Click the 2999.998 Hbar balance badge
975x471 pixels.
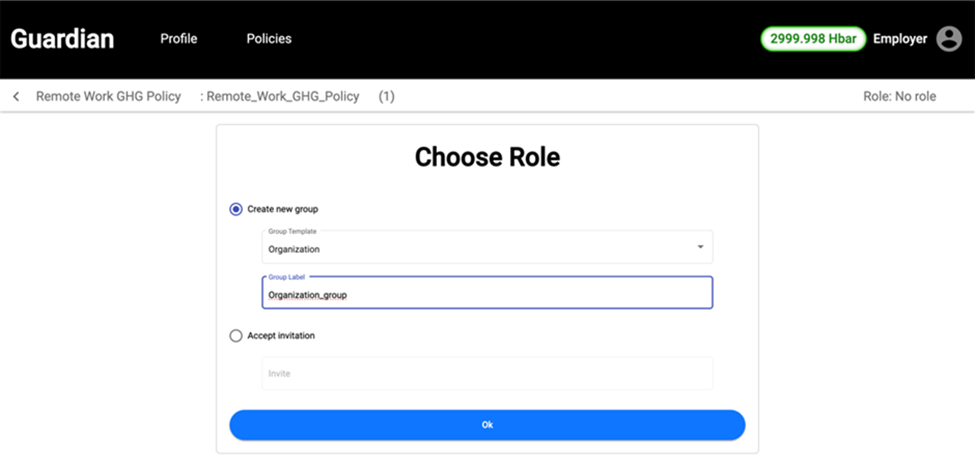tap(813, 39)
